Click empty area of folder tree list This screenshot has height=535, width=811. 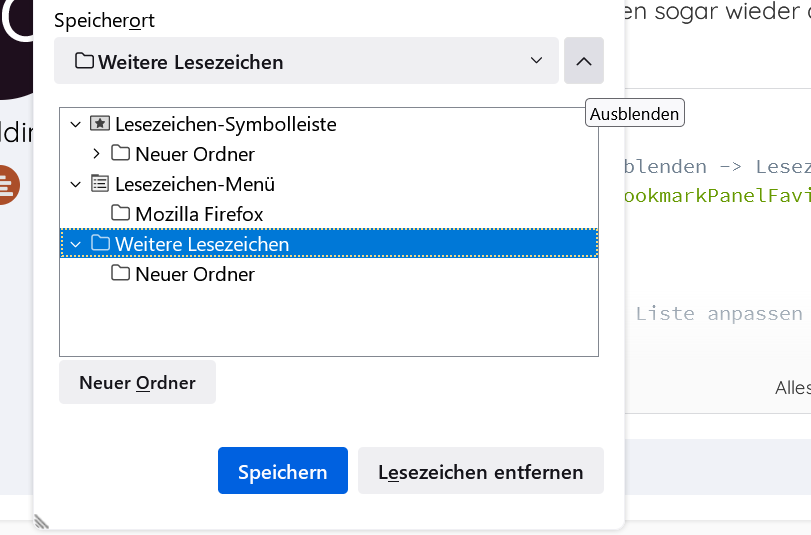click(330, 320)
